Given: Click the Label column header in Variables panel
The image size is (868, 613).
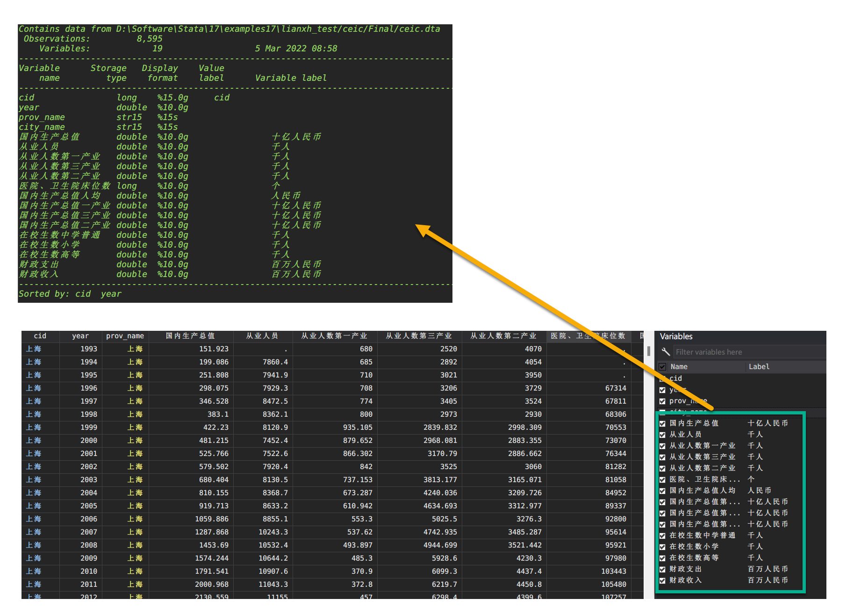Looking at the screenshot, I should pos(759,367).
